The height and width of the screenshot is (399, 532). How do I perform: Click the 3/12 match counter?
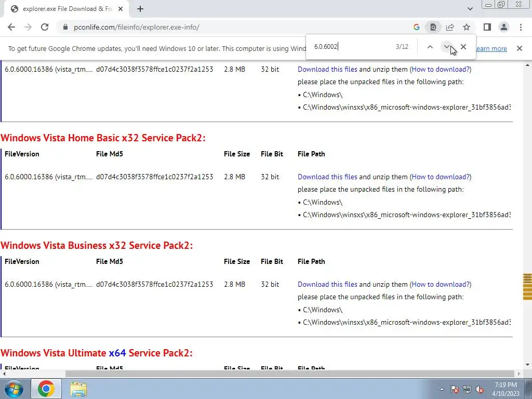402,47
